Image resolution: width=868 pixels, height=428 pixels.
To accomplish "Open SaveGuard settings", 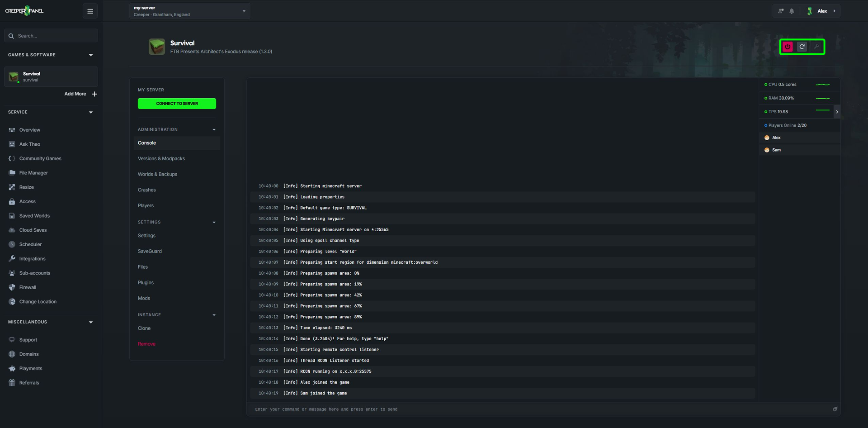I will tap(150, 251).
